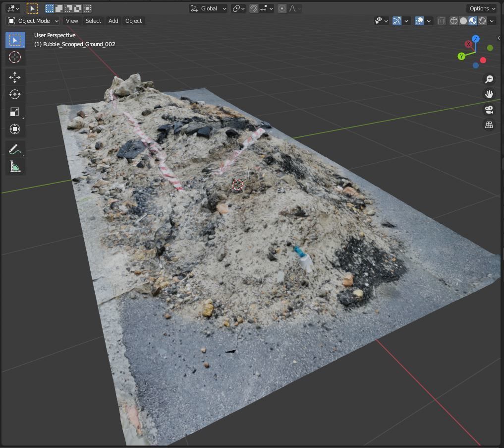Set selection mode to Subtract
504x448 pixels.
pos(68,8)
